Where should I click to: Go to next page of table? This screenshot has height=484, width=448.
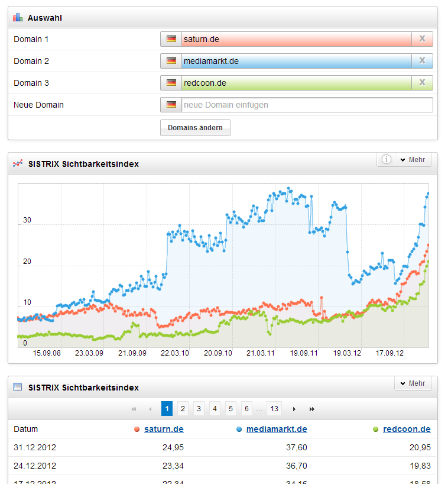click(294, 409)
